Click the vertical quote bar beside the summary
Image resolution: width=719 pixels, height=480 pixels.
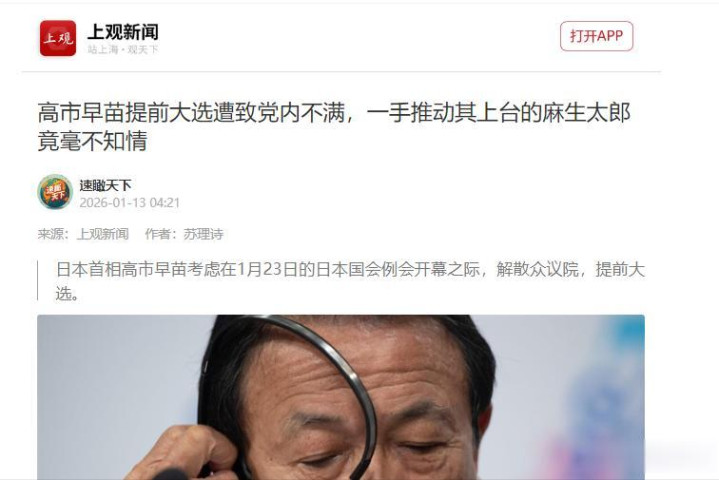pos(38,280)
